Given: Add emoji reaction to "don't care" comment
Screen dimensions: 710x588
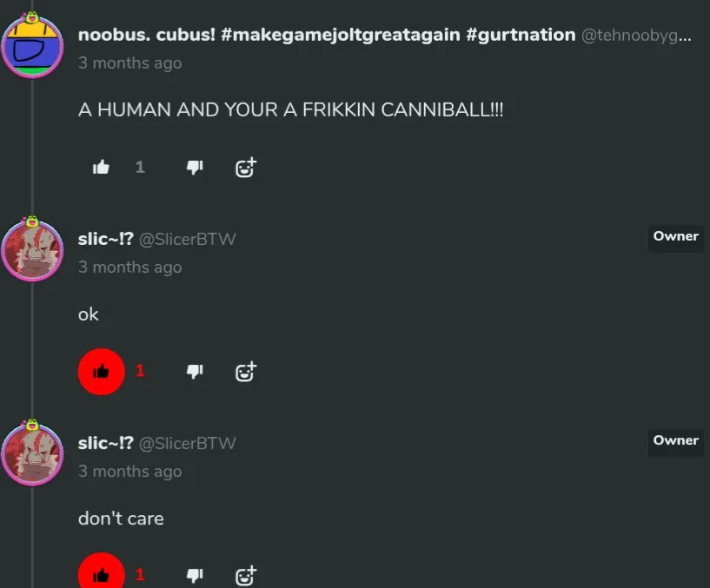Looking at the screenshot, I should pos(246,575).
